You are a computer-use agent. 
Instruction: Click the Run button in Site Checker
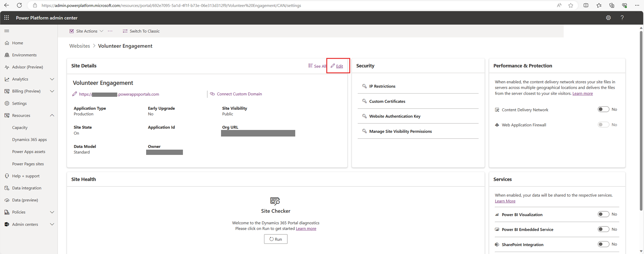click(x=276, y=239)
